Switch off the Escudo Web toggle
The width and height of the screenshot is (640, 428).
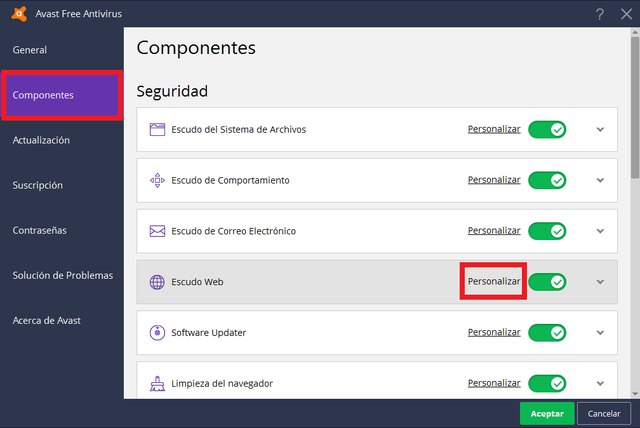[x=547, y=282]
